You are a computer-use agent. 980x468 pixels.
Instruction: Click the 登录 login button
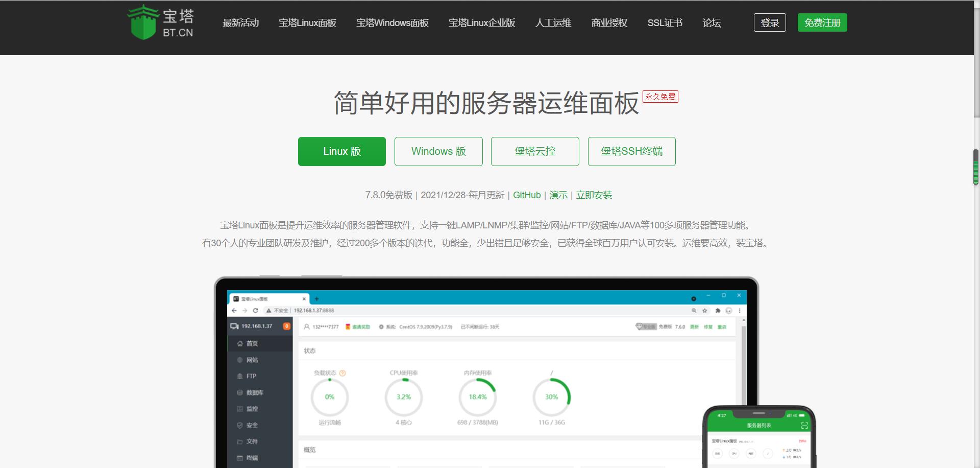click(770, 22)
